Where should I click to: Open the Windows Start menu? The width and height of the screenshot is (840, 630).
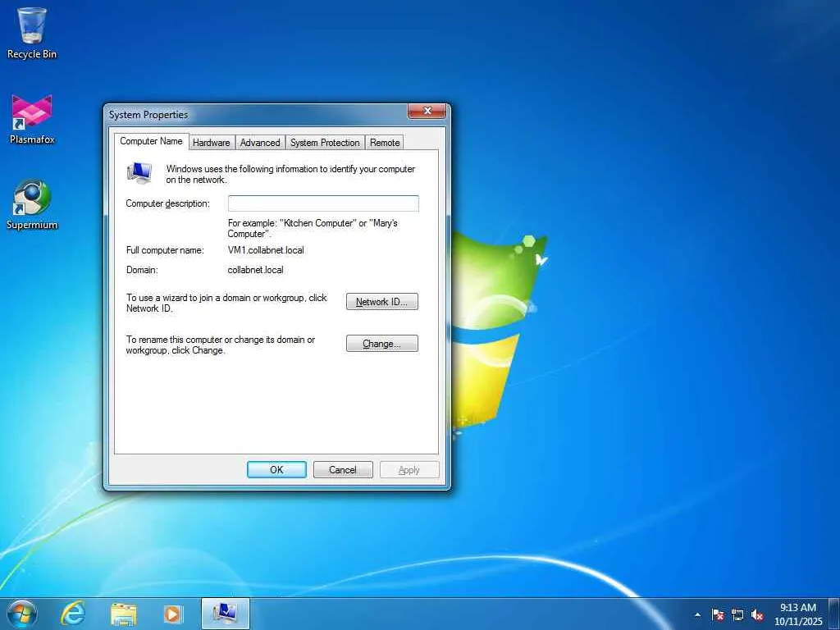click(x=22, y=614)
